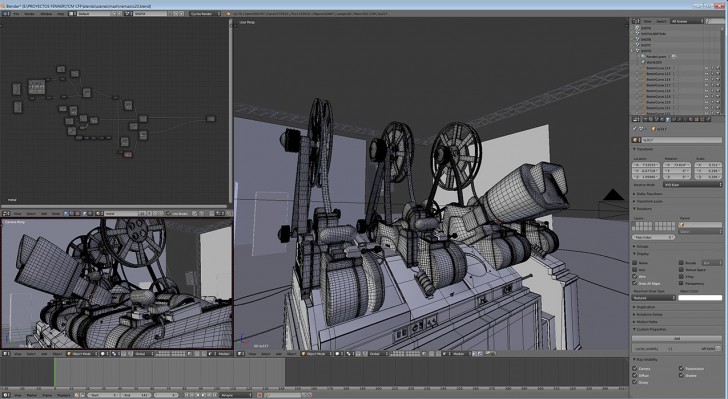728x399 pixels.
Task: Open Object Mode dropdown in main 3D view
Action: 316,353
